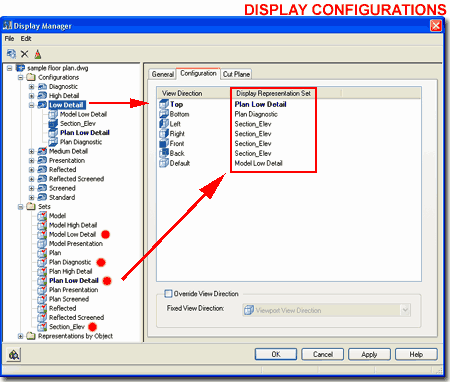Click the floating viewer icon at bottom left
Viewport: 450px width, 382px height.
click(x=14, y=355)
